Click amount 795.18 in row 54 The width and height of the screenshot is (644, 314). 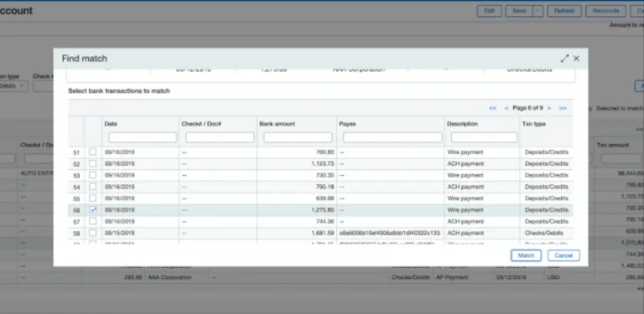tap(325, 187)
